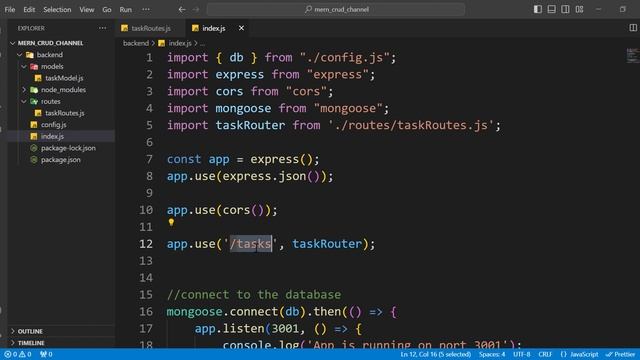Viewport: 640px width, 360px height.
Task: Collapse the routes folder
Action: [51, 101]
